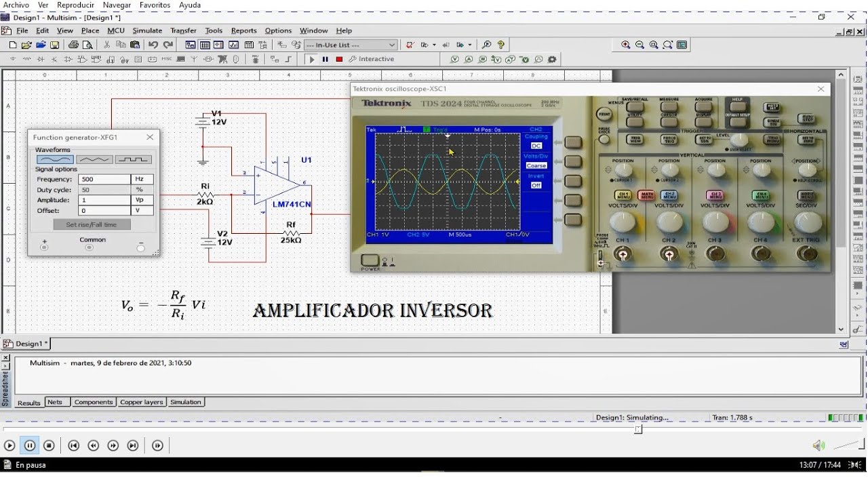868x488 pixels.
Task: Open the Reports menu
Action: click(x=243, y=30)
